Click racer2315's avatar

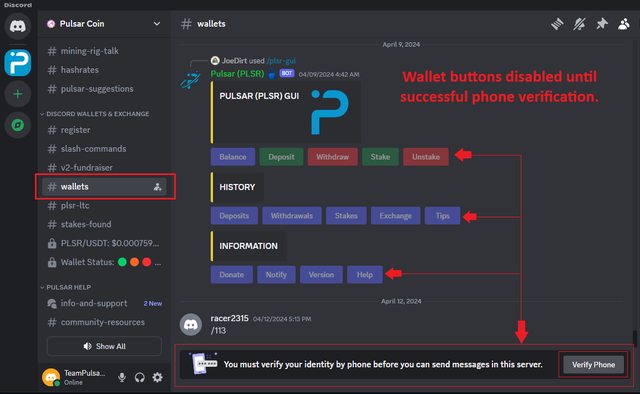(x=191, y=325)
